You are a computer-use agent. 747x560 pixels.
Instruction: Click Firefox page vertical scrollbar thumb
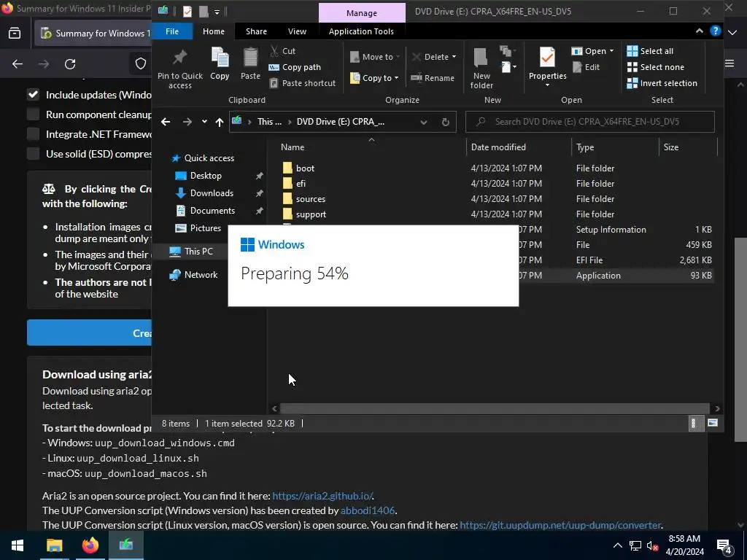[x=740, y=340]
